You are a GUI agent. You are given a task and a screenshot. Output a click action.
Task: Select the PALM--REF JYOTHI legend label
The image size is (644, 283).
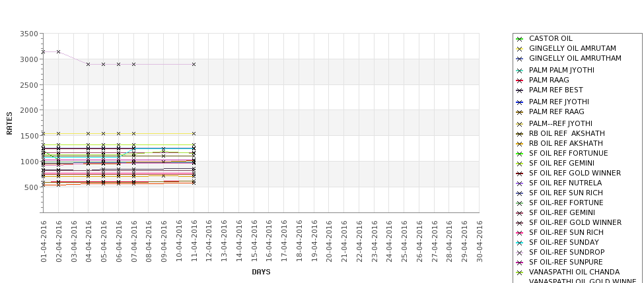coord(561,123)
